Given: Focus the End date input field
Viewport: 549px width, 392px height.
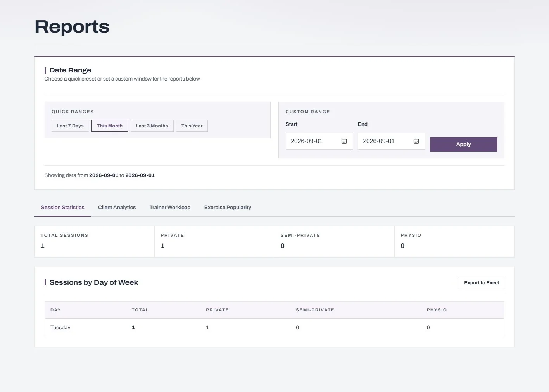Looking at the screenshot, I should (391, 141).
